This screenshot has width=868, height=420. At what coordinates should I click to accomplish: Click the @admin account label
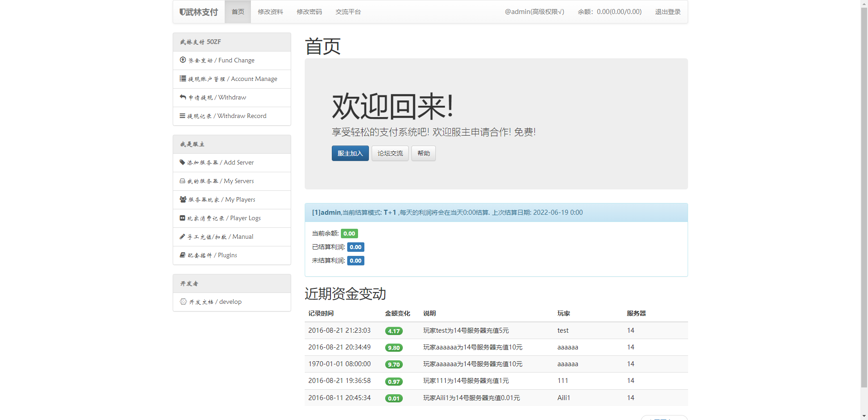coord(534,12)
